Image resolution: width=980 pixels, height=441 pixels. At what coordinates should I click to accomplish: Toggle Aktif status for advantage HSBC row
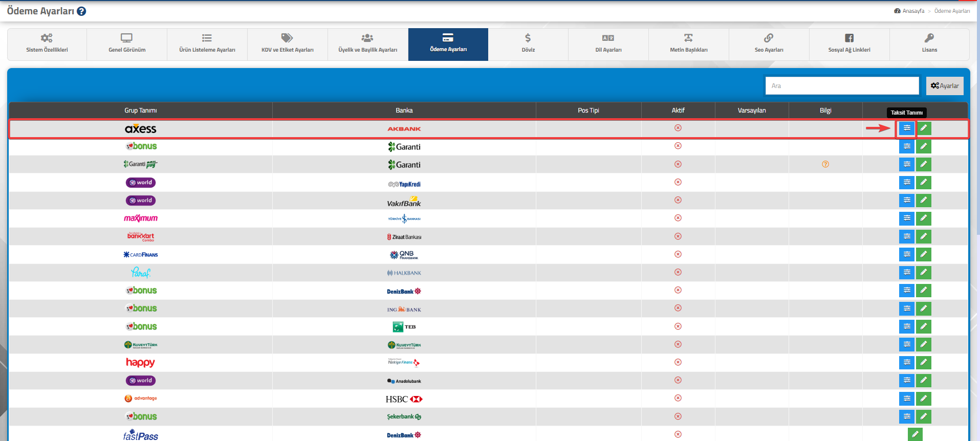(x=678, y=398)
